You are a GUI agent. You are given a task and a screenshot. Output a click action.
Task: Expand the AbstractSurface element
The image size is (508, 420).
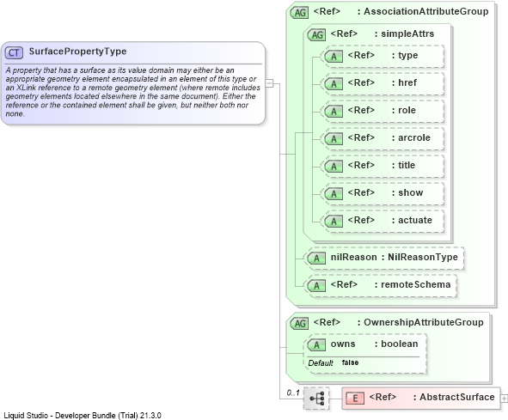click(504, 399)
